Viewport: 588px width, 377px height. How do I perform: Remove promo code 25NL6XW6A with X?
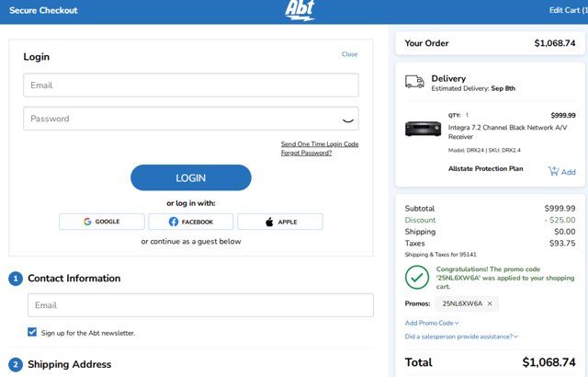coord(490,303)
